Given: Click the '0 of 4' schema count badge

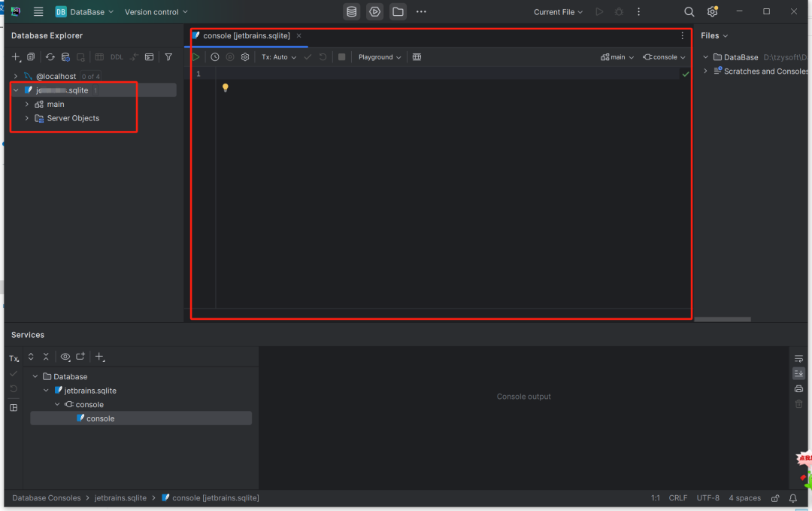Looking at the screenshot, I should 91,76.
